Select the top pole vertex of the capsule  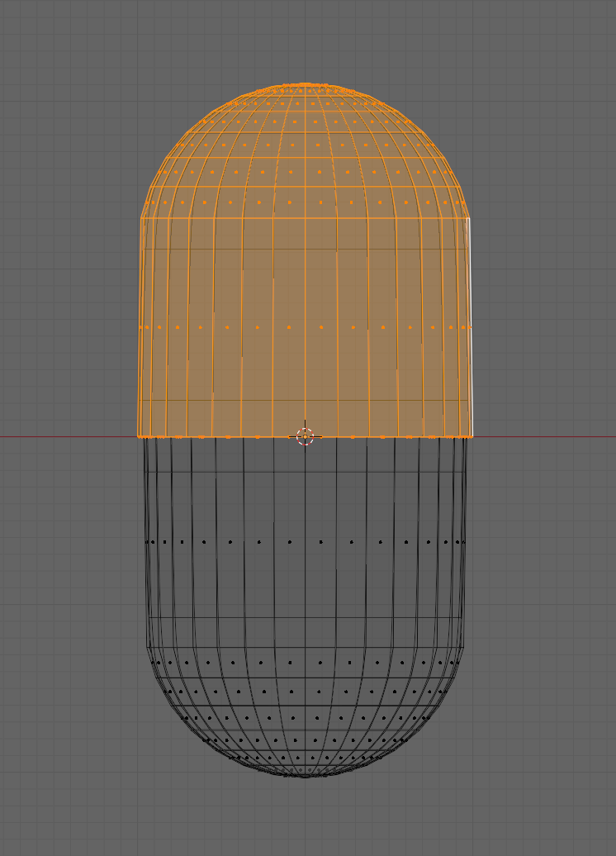305,84
